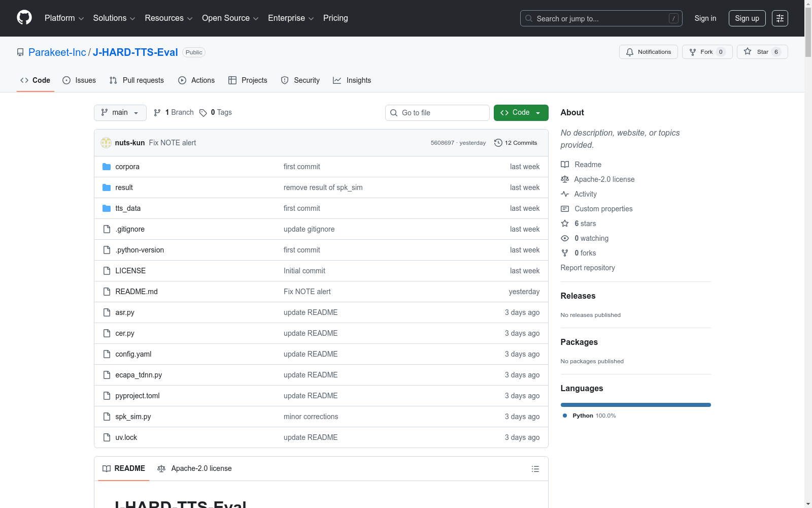Click the fork icon beside 0 forks
Screen dimensions: 812x508
click(x=565, y=253)
